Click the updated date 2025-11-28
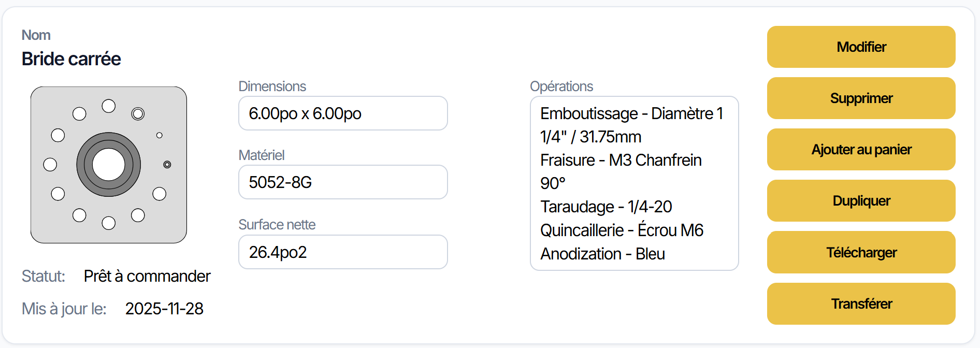The height and width of the screenshot is (348, 980). pos(164,309)
